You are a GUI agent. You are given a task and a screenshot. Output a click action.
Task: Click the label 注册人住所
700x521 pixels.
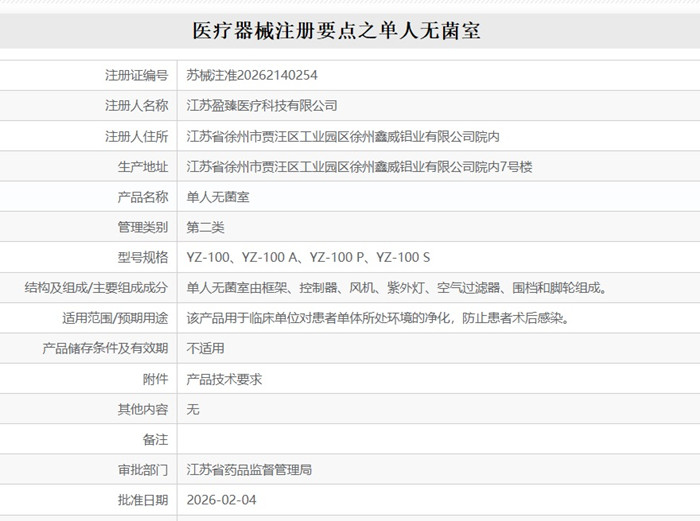point(137,136)
